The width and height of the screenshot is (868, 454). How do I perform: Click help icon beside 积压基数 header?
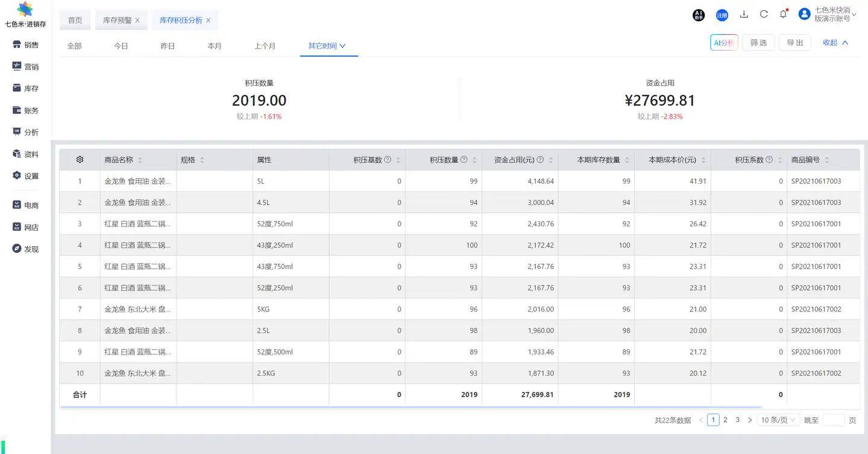(x=388, y=160)
